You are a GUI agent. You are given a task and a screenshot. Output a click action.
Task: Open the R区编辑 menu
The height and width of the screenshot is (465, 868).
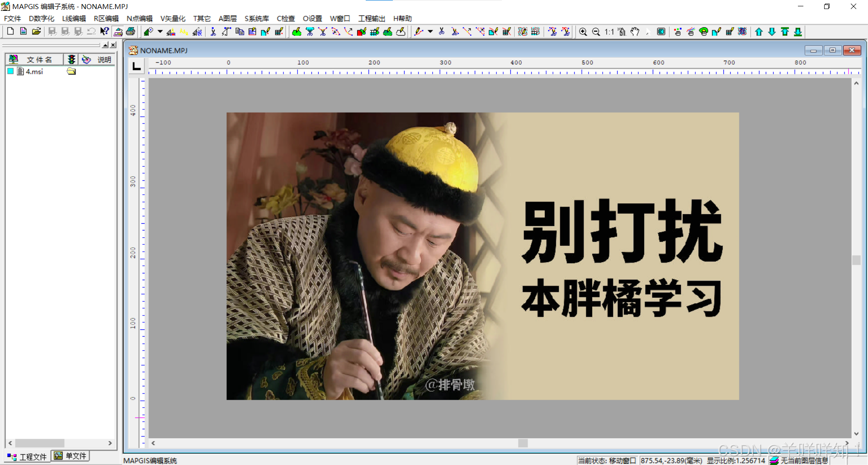106,19
